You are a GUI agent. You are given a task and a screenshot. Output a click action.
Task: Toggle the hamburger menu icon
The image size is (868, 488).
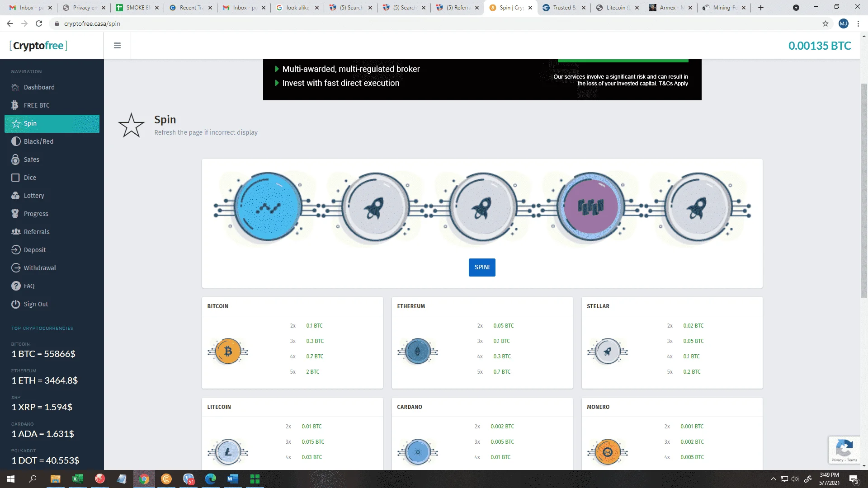click(x=117, y=46)
